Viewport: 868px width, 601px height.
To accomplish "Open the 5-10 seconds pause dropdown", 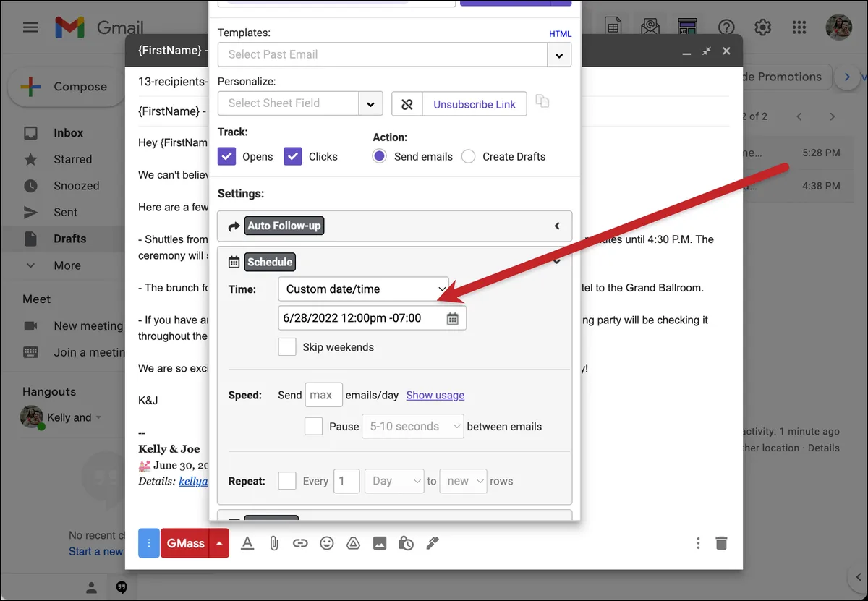I will click(412, 427).
